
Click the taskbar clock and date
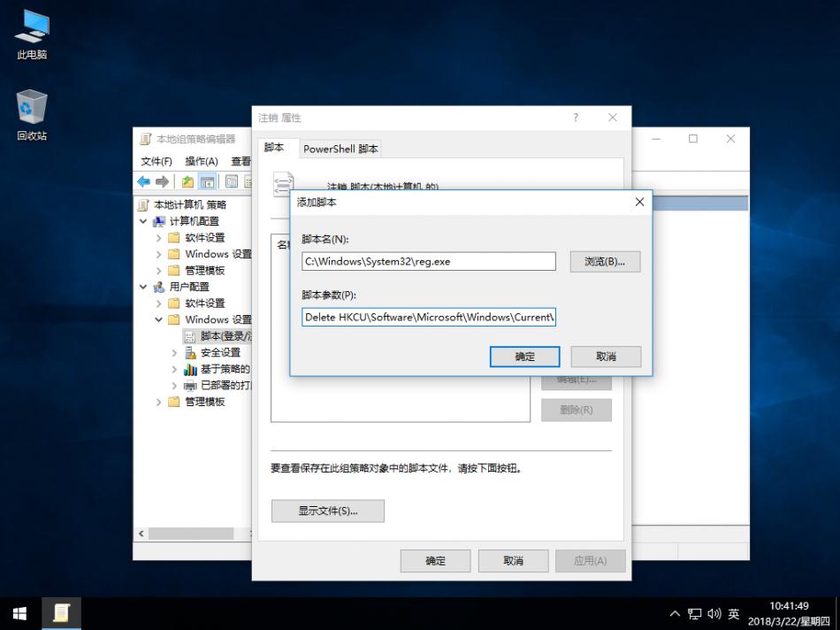point(789,614)
